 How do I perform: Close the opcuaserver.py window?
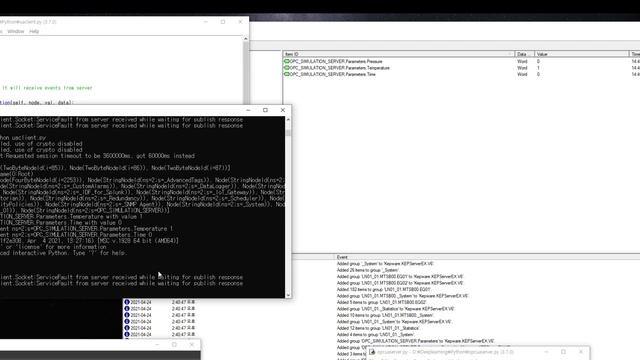[x=581, y=352]
